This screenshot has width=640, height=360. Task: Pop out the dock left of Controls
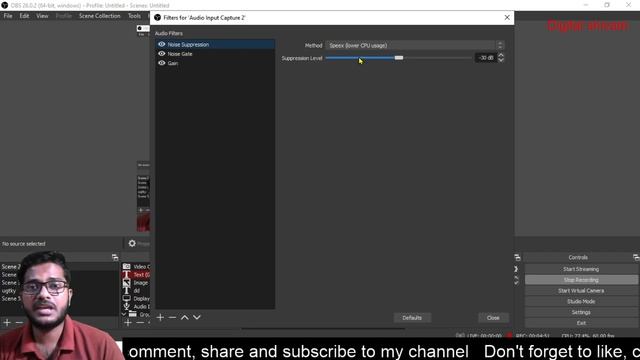(x=517, y=257)
